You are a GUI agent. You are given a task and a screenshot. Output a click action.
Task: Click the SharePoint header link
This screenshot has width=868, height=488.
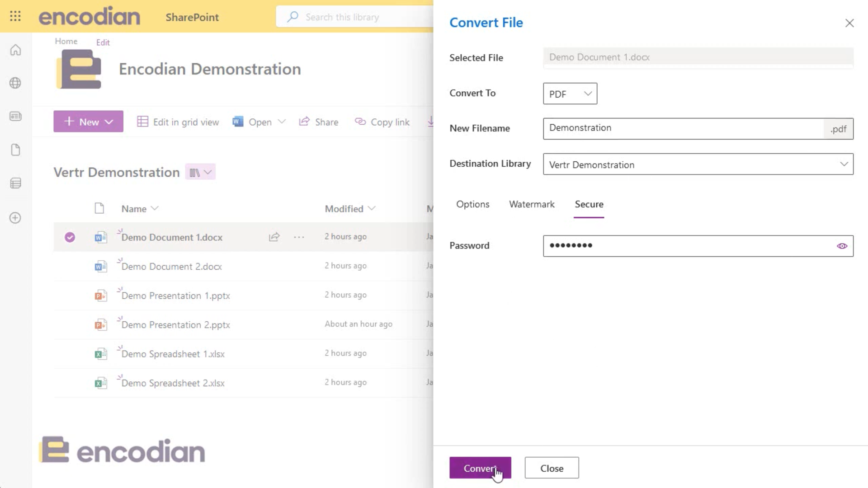(192, 17)
